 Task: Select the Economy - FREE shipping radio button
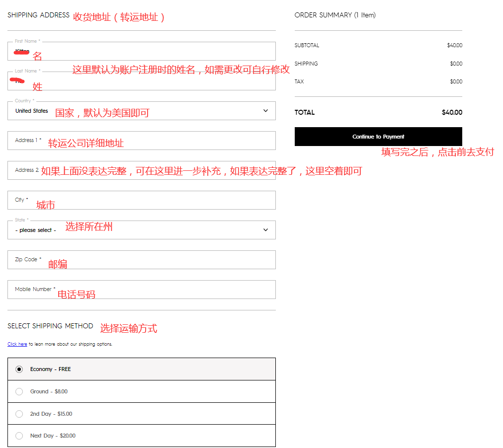coord(19,369)
